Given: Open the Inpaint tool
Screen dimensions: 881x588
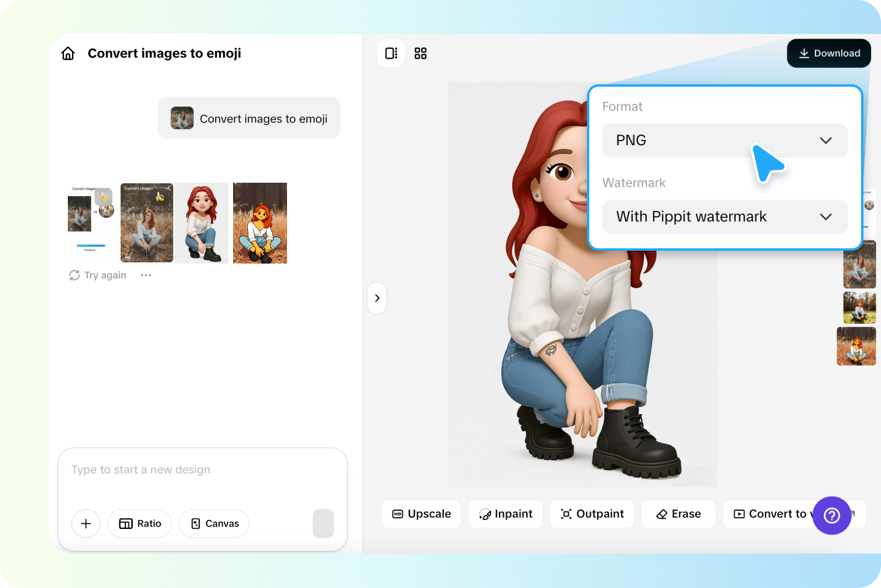Looking at the screenshot, I should [x=505, y=514].
